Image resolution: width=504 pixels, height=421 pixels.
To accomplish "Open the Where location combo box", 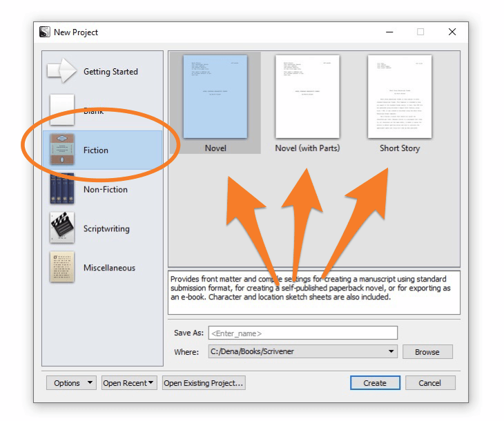I will coord(302,351).
